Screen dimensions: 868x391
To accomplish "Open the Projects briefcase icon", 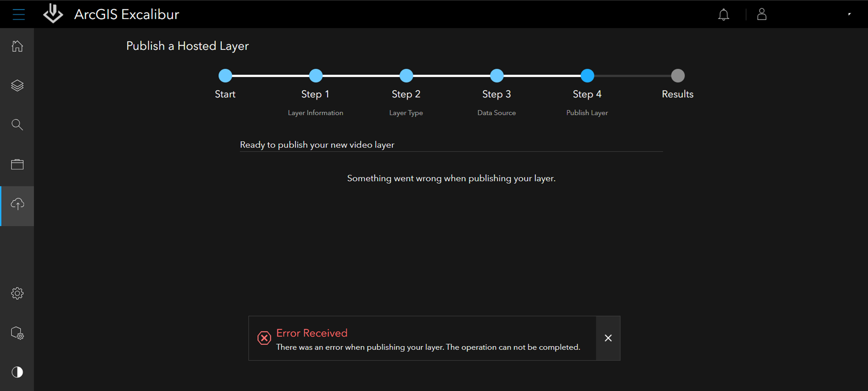I will pos(17,164).
